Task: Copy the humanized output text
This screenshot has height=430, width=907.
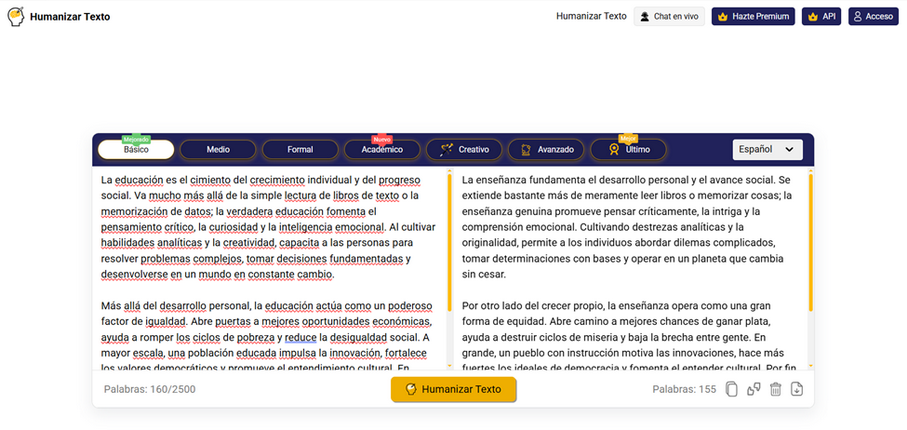Action: click(732, 389)
